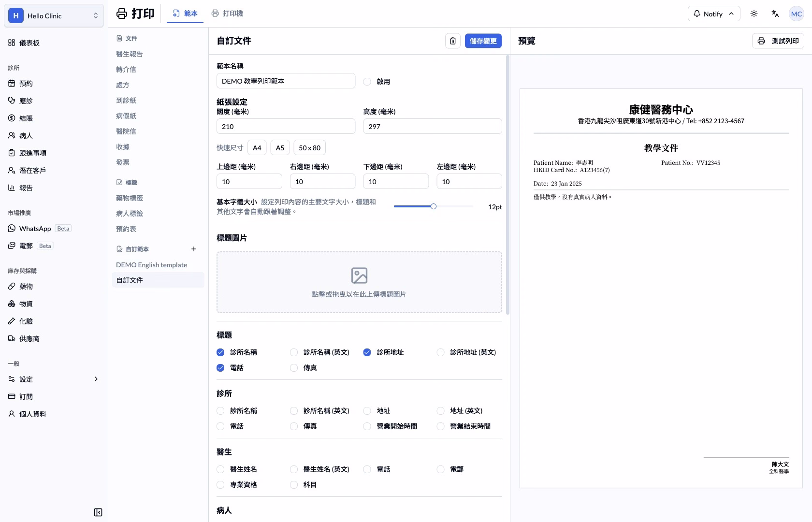Uncheck 電話 under 標題 section
The width and height of the screenshot is (812, 522).
pos(220,368)
